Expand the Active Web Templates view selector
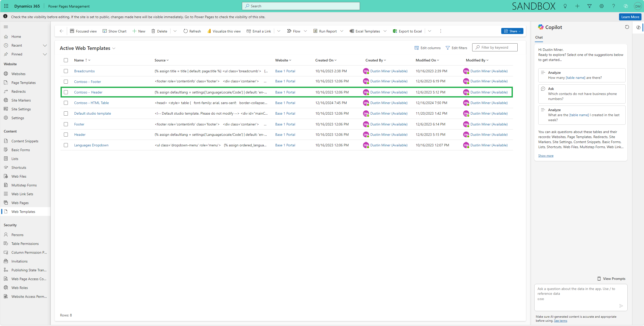This screenshot has width=644, height=326. (x=114, y=48)
